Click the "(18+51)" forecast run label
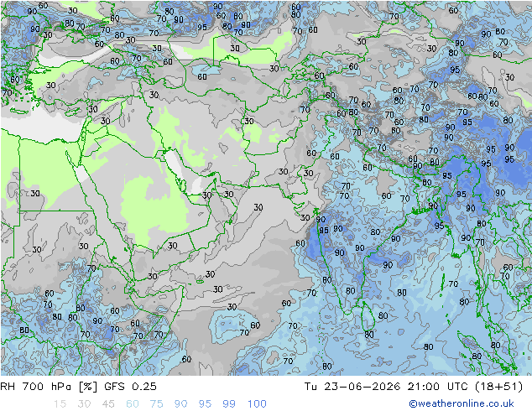Viewport: 532px width, 411px height. click(x=498, y=386)
